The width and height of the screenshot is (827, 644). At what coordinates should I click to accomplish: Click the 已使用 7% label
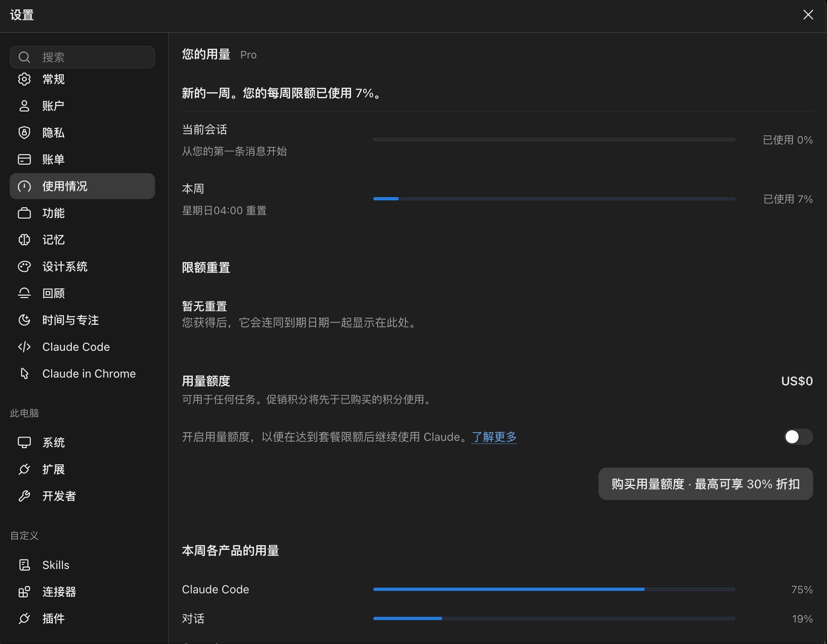788,199
